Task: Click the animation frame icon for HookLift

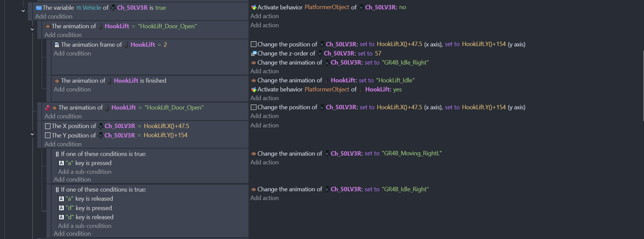Action: click(57, 45)
